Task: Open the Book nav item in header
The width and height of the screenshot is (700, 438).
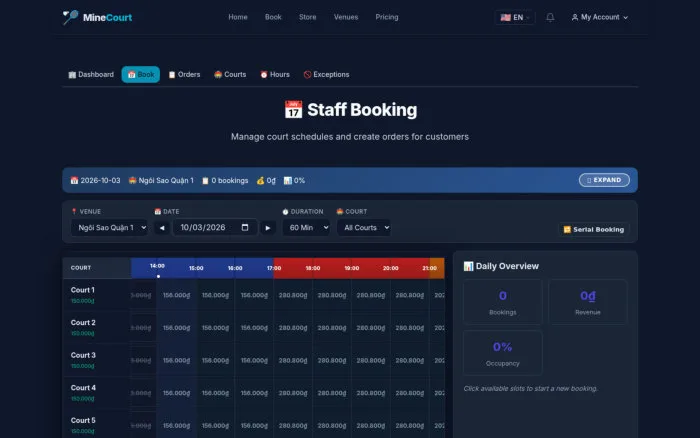Action: point(273,17)
